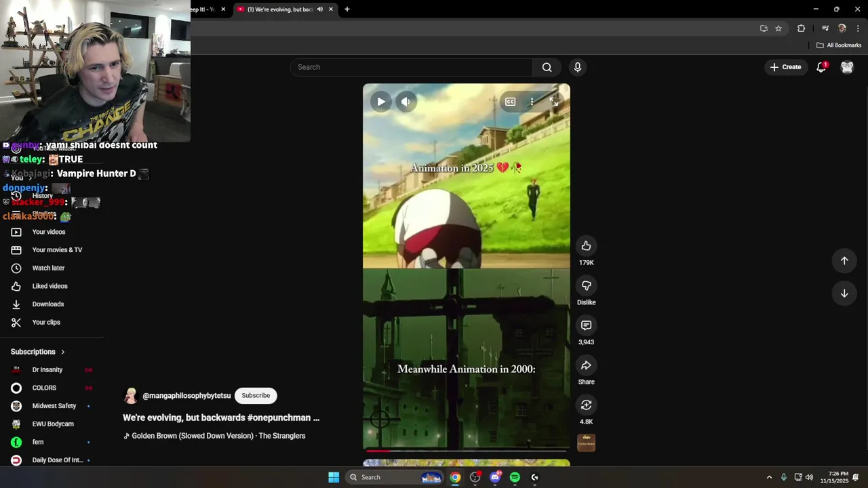The width and height of the screenshot is (868, 488).
Task: Open the Chrome three-dot menu
Action: (859, 28)
